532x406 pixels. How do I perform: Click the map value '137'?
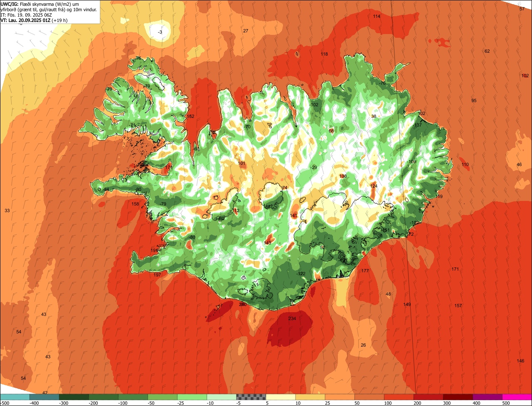point(418,125)
